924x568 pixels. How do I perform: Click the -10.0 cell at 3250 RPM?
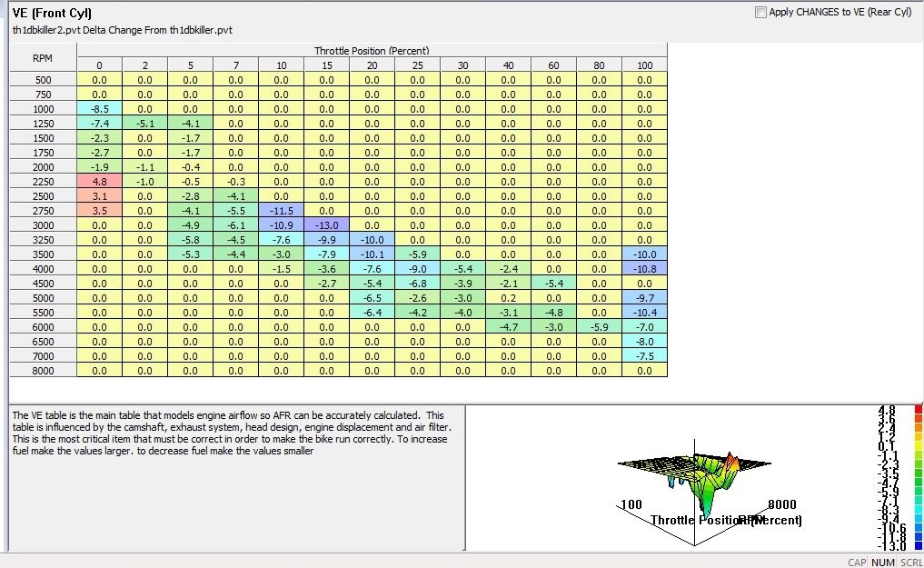coord(373,240)
